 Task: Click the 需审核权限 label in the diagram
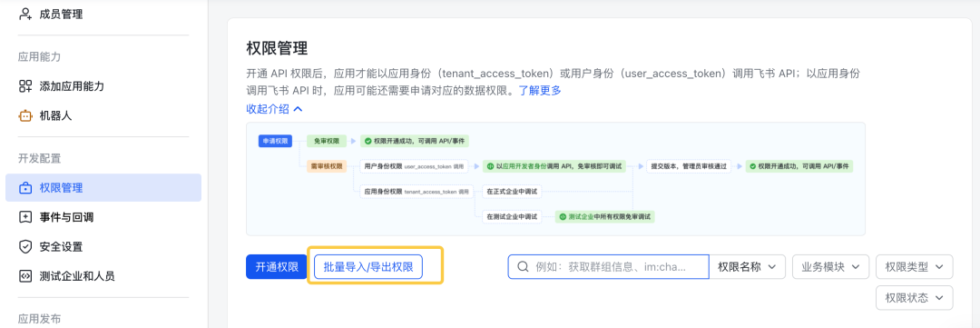pos(326,166)
